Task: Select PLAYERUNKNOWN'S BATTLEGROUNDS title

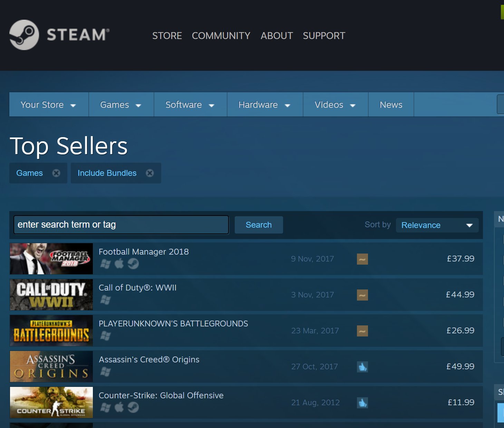Action: (173, 324)
